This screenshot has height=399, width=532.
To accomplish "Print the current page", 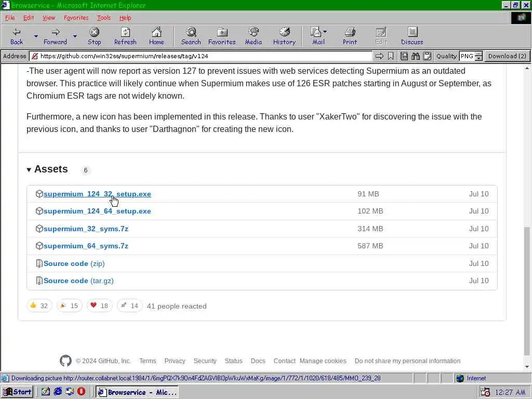I will [350, 36].
